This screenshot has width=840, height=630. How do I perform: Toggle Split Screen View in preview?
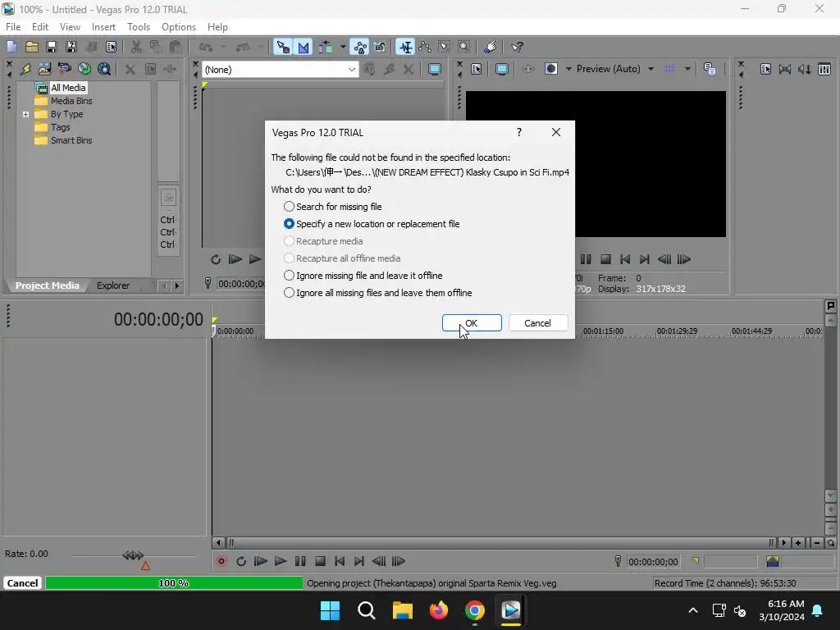(551, 69)
